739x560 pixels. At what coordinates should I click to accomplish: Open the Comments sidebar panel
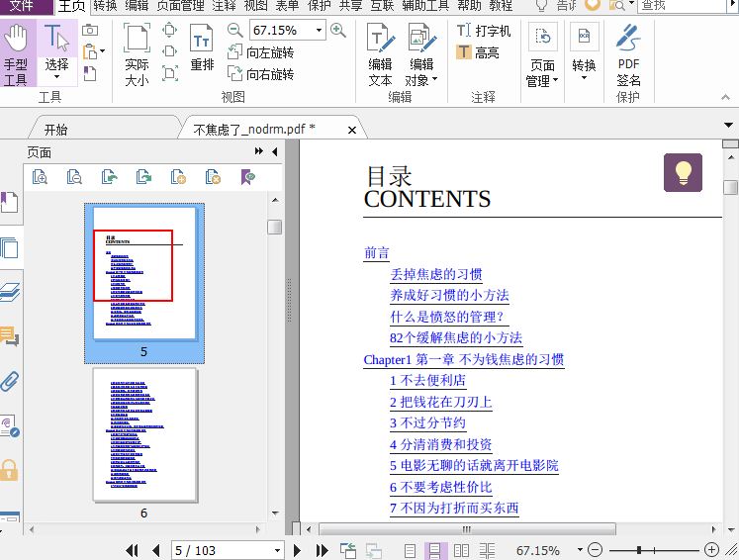(x=10, y=336)
